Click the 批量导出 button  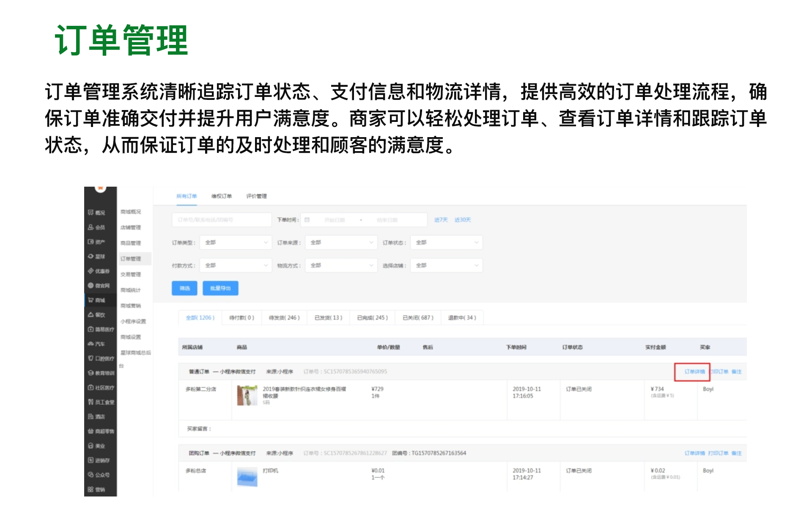(220, 288)
